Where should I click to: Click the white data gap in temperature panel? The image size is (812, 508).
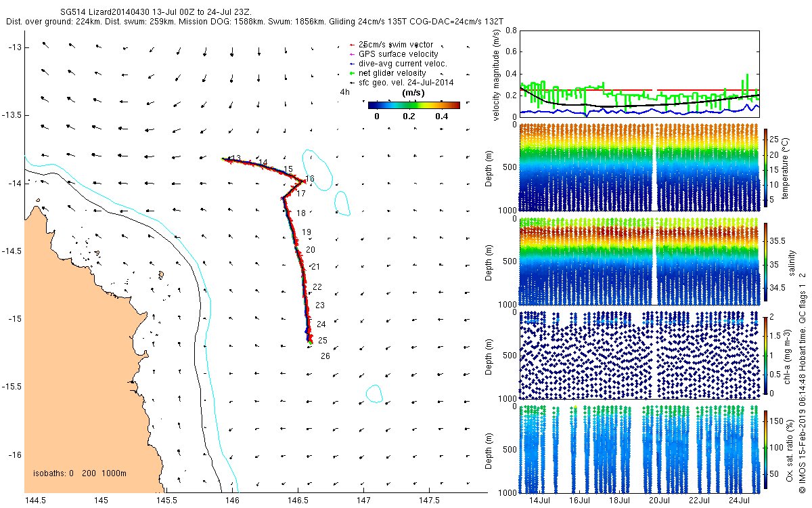pos(654,169)
